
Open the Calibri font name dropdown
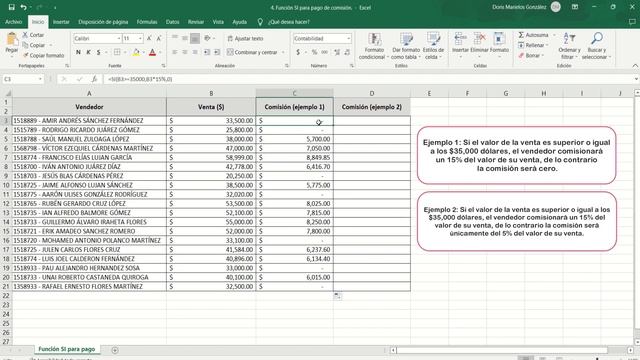click(119, 38)
